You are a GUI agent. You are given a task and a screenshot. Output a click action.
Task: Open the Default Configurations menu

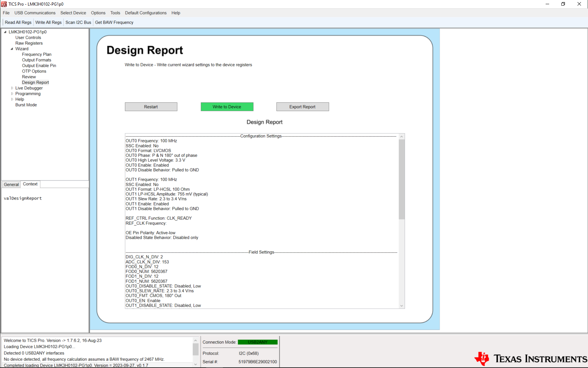tap(146, 13)
